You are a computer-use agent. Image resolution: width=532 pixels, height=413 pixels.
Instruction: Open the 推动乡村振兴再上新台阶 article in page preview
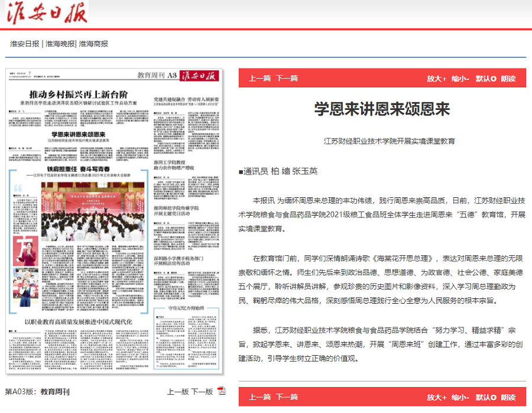79,94
